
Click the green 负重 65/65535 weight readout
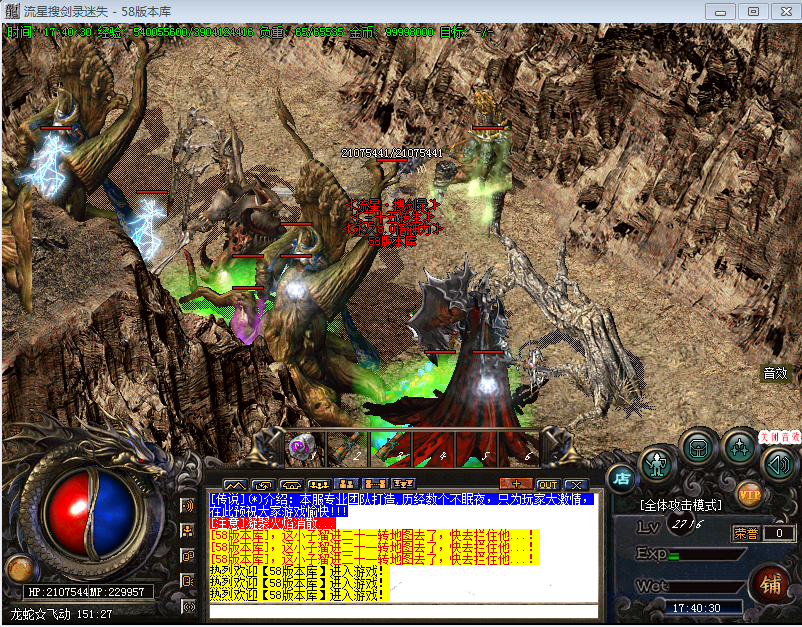pyautogui.click(x=301, y=32)
